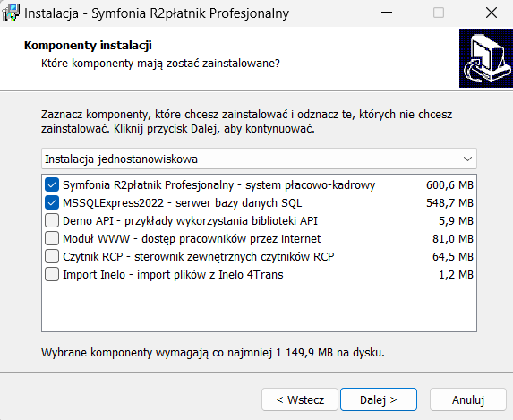The image size is (513, 420).
Task: Click the disabled maximize window button
Action: coord(439,13)
